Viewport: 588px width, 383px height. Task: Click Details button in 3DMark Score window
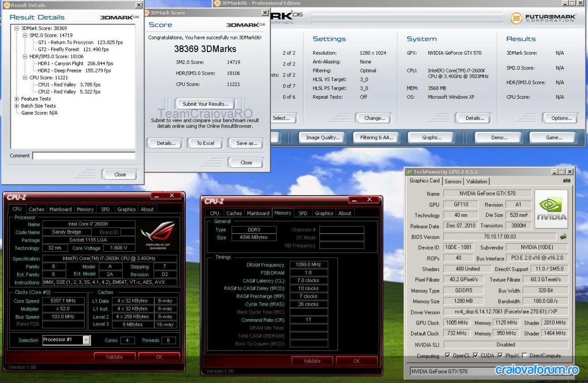166,143
